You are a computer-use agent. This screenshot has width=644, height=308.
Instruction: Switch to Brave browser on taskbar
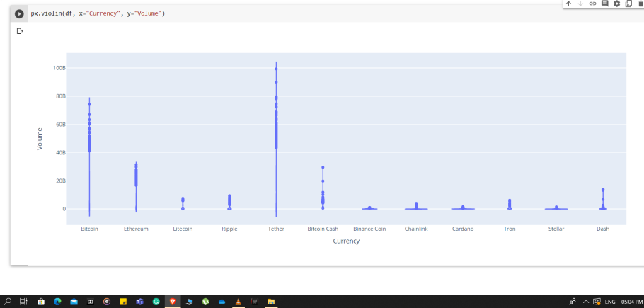[x=173, y=302]
